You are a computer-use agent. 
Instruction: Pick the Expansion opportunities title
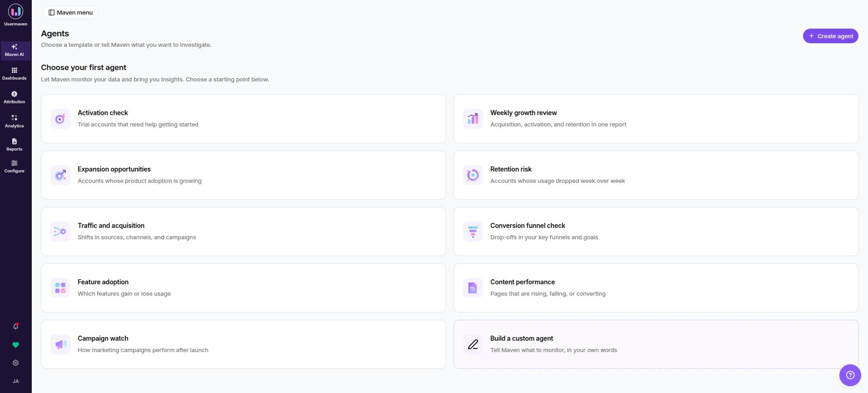(114, 169)
